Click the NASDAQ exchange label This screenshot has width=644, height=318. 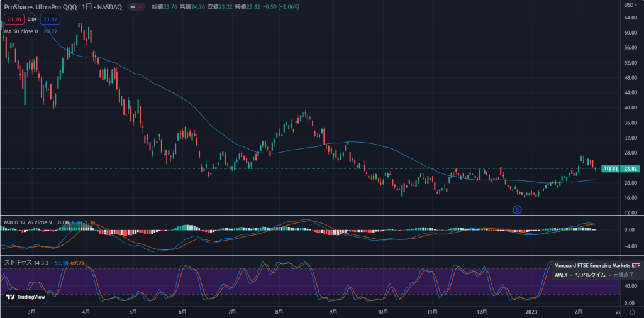point(109,7)
